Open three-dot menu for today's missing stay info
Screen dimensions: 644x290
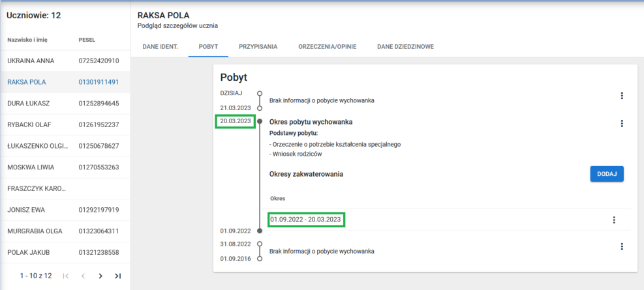click(621, 96)
